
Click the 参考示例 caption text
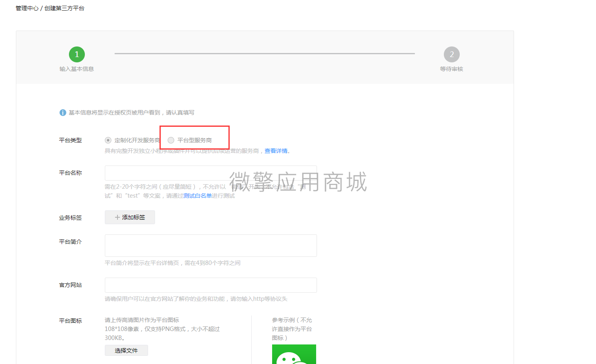click(x=292, y=329)
